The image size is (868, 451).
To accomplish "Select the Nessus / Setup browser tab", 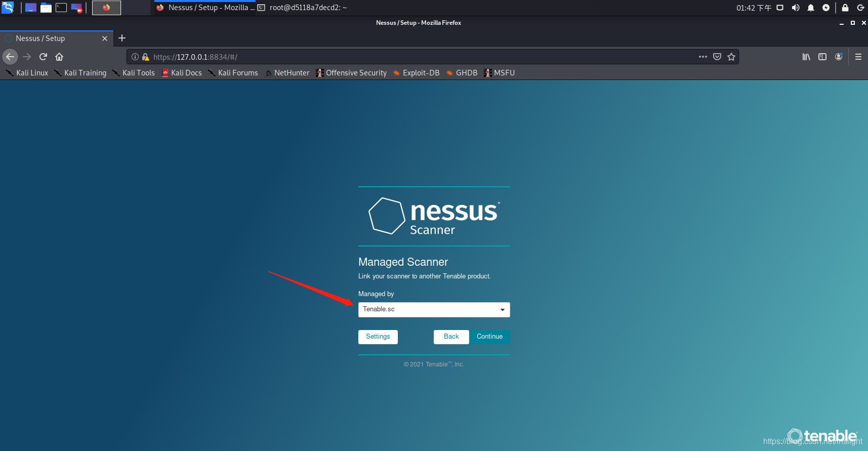I will pos(56,38).
